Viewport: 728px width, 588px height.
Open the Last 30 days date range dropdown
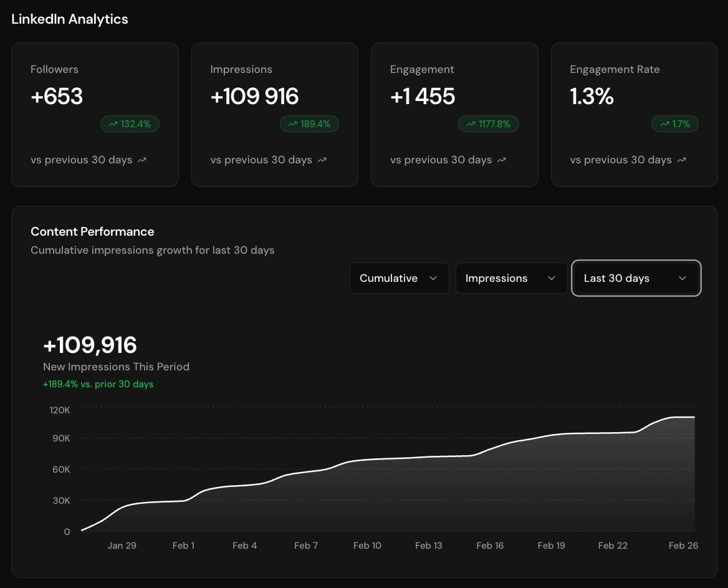coord(636,278)
